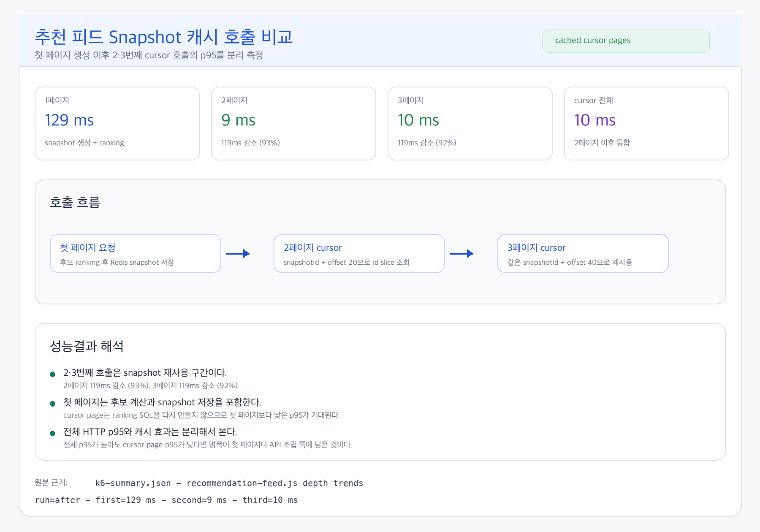
Task: Click the bullet beside snapshot 재사용 구간 line
Action: [x=53, y=374]
